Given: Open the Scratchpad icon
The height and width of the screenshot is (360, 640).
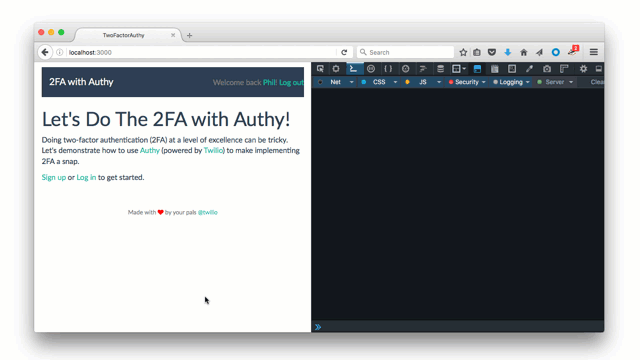Looking at the screenshot, I should [x=495, y=69].
